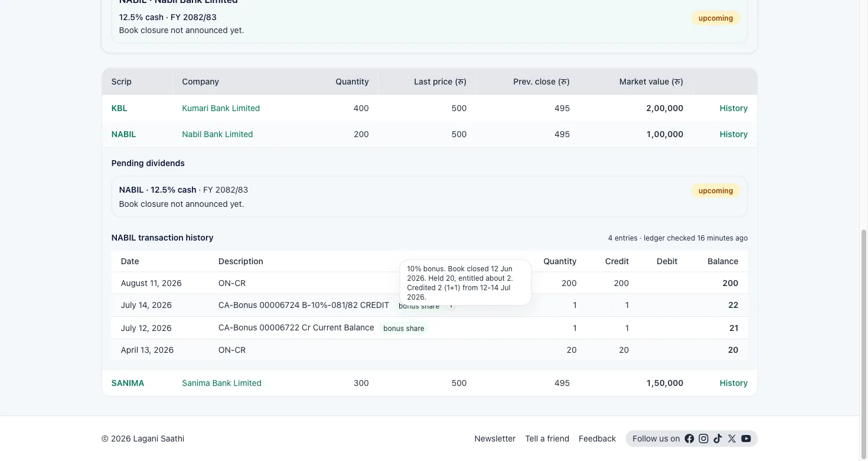Click the Description header in transaction history
868x461 pixels.
pos(241,261)
